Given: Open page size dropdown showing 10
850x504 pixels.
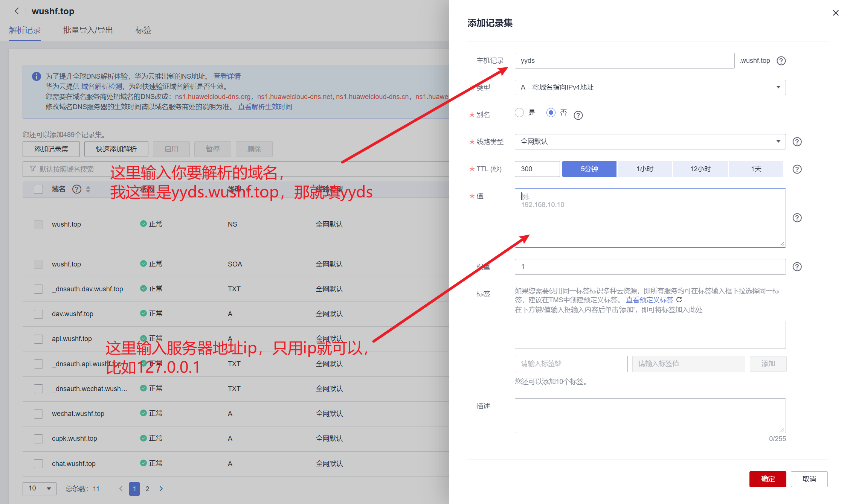Looking at the screenshot, I should [x=39, y=488].
